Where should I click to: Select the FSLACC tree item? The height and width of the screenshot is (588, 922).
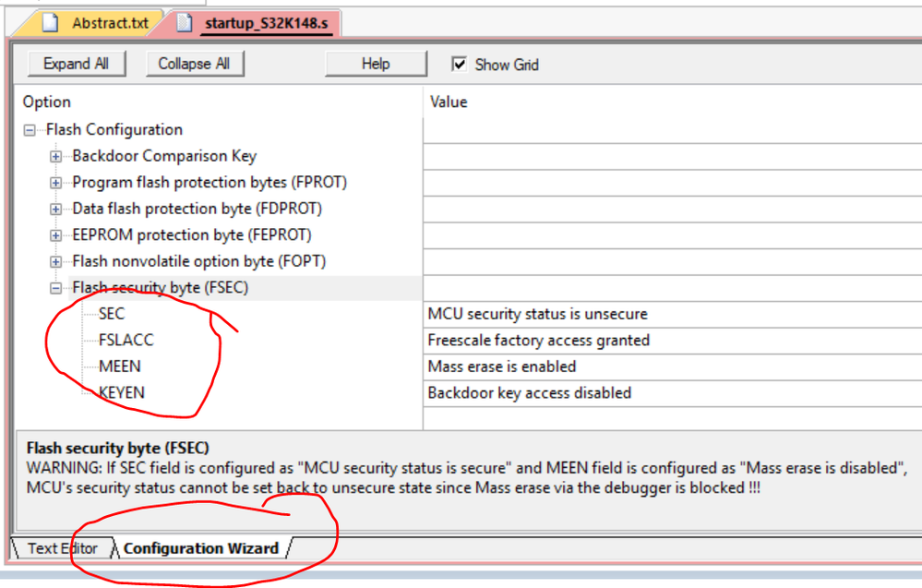[x=126, y=340]
